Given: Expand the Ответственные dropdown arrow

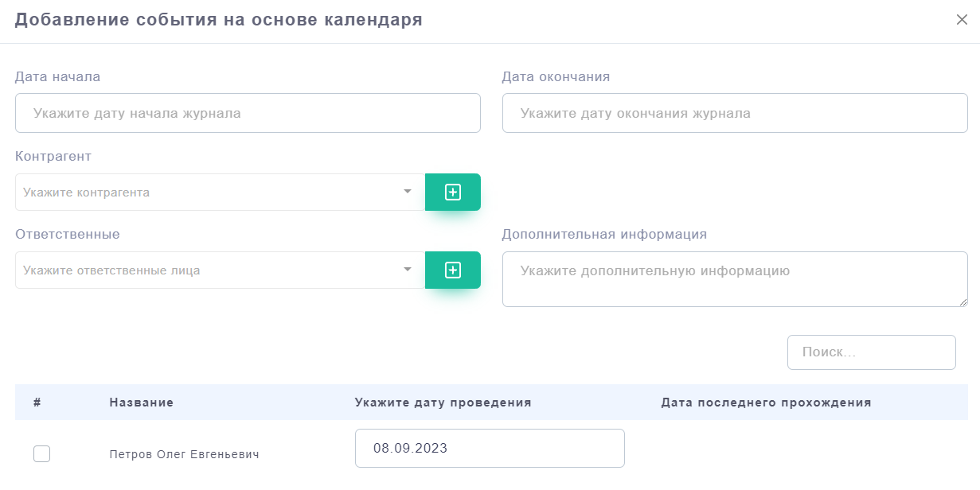Looking at the screenshot, I should click(408, 270).
